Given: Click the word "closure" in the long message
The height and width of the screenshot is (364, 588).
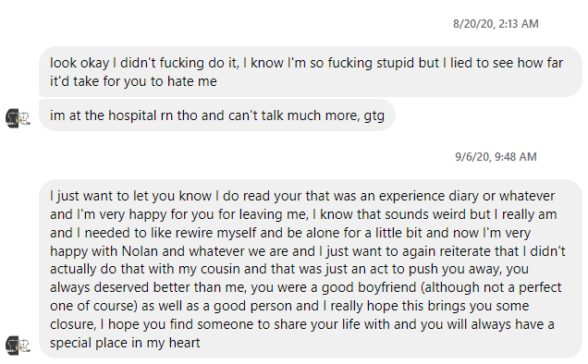Looking at the screenshot, I should point(72,324).
